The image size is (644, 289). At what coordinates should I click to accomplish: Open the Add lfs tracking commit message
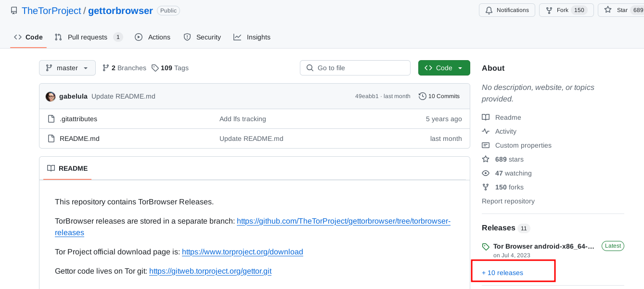[x=243, y=119]
